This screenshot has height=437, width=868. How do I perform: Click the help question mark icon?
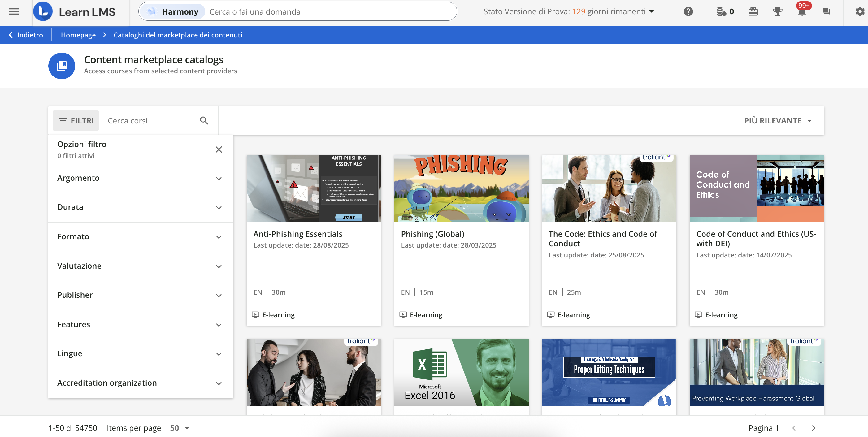(688, 12)
